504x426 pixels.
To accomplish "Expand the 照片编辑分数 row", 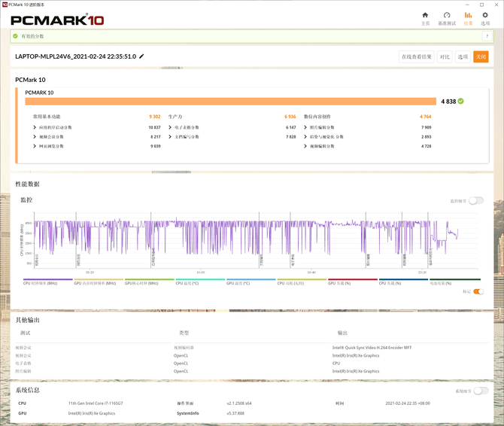I will click(306, 127).
